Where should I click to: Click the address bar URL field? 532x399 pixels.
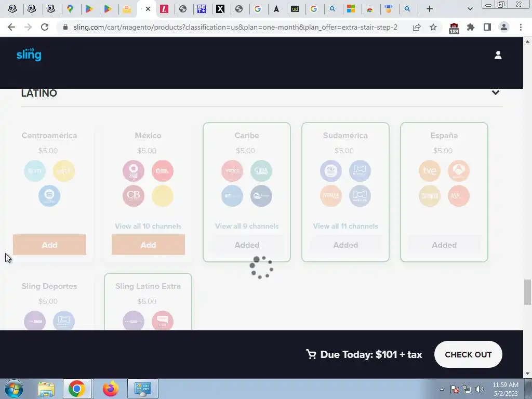(235, 27)
